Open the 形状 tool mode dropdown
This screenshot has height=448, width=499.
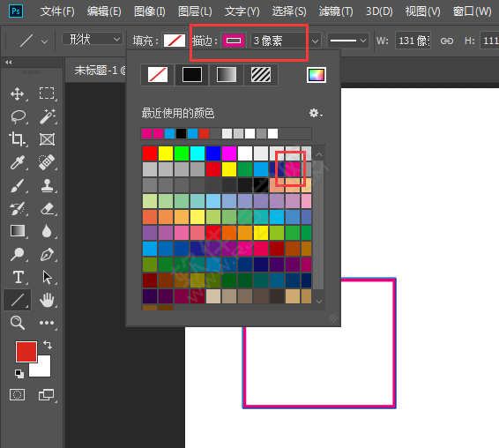[x=93, y=40]
